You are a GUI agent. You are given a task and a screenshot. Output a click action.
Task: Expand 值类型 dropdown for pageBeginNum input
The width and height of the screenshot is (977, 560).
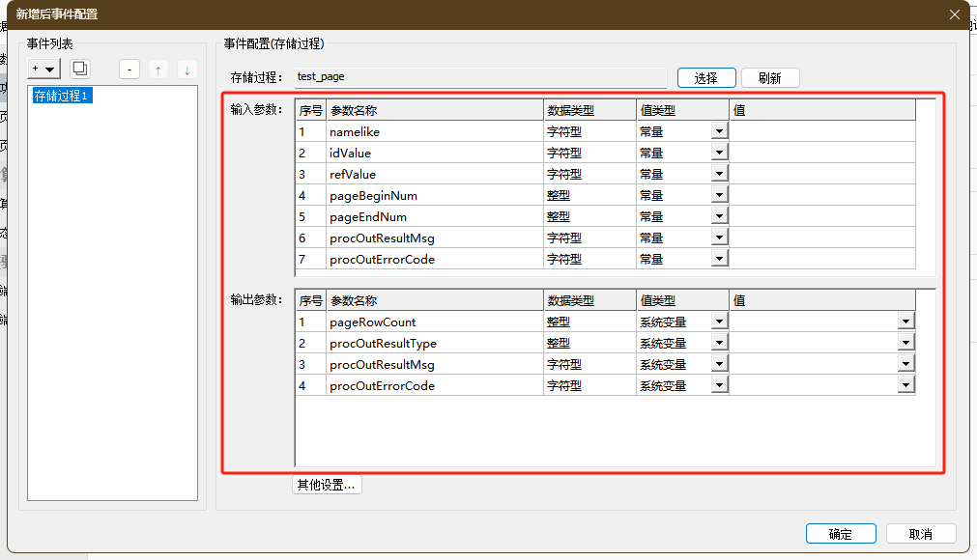pos(719,195)
